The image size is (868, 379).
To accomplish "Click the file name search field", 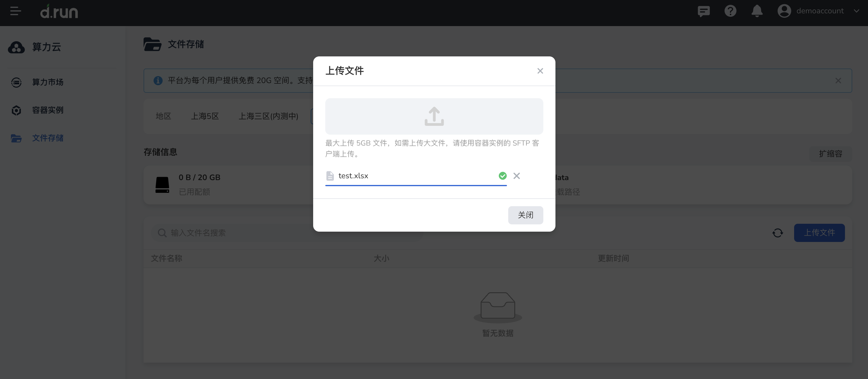I will [236, 233].
